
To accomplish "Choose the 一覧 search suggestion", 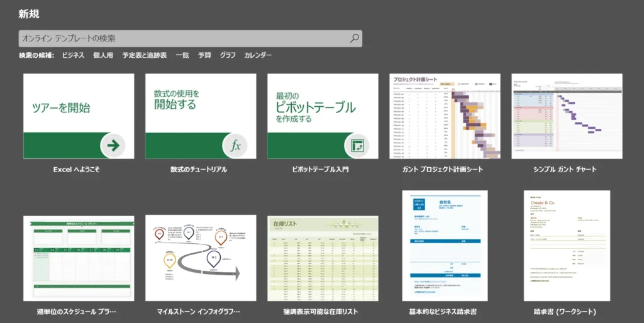I will point(182,55).
